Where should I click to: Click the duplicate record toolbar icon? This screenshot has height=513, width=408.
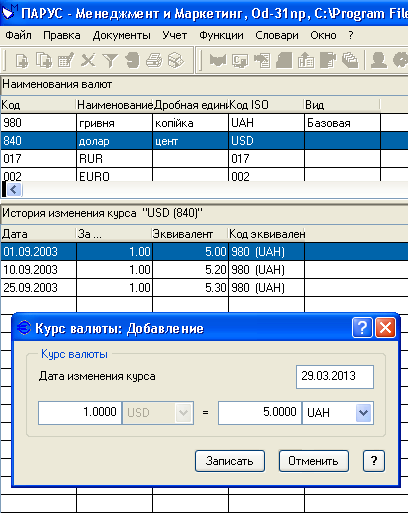44,61
